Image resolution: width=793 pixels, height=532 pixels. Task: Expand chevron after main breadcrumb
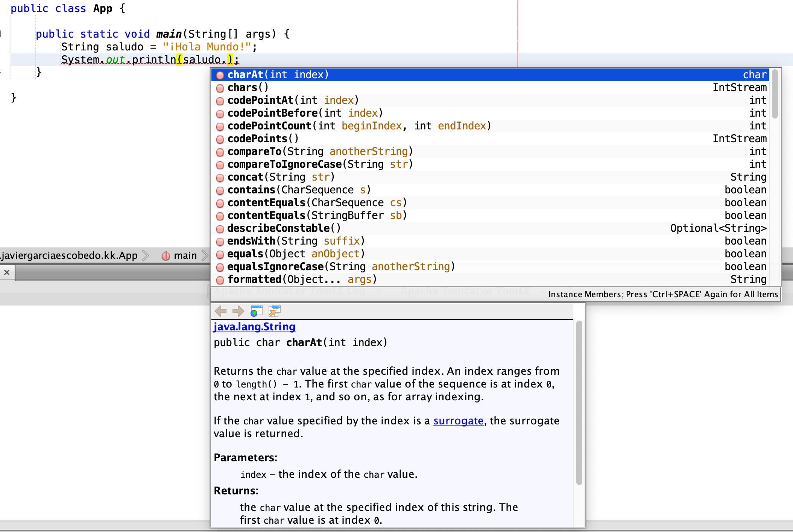[x=205, y=256]
